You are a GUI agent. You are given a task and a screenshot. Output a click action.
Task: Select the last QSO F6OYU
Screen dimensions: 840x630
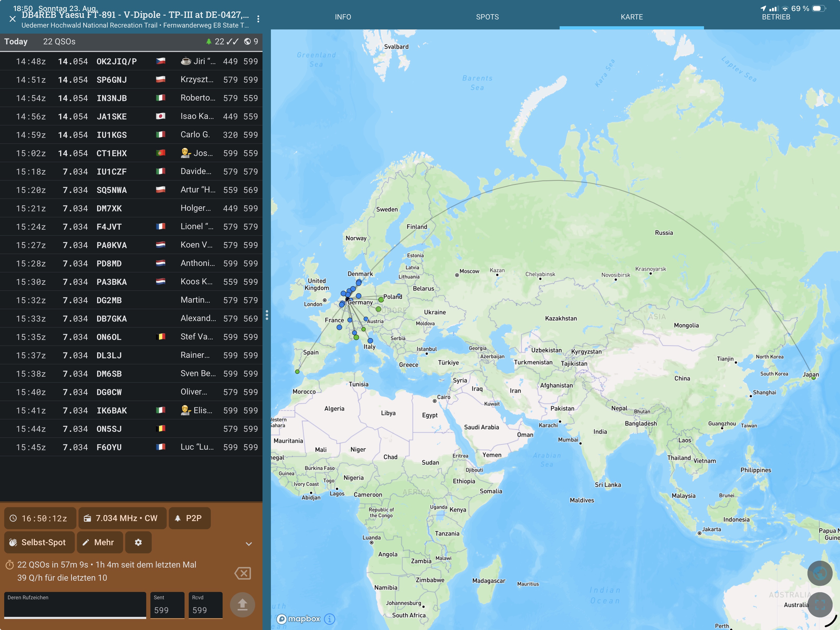(x=131, y=447)
